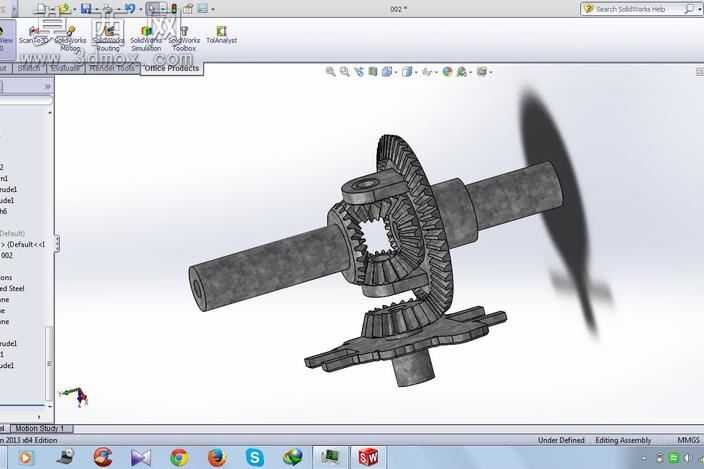Image resolution: width=704 pixels, height=469 pixels.
Task: Click the volume speaker tray icon
Action: click(686, 458)
